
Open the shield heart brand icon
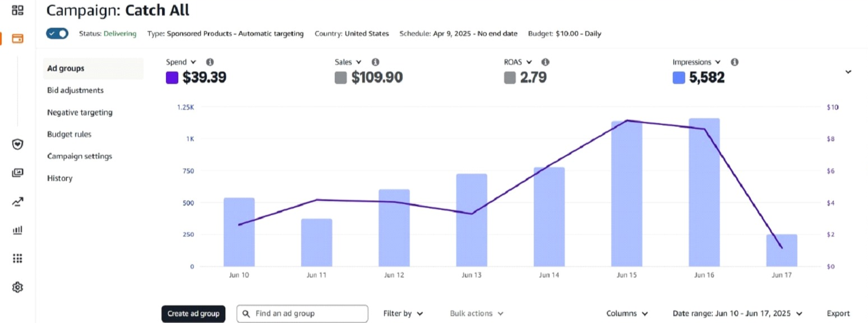coord(17,145)
